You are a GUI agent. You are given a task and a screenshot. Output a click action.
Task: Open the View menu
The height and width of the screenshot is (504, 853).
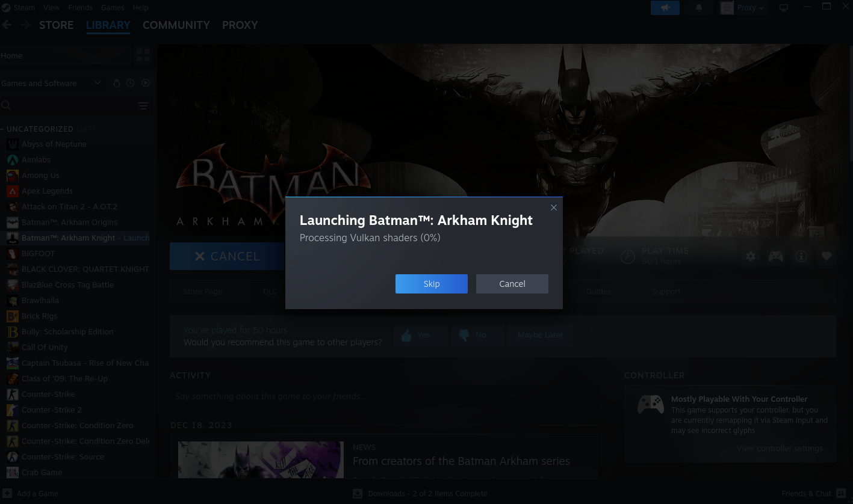pos(52,8)
